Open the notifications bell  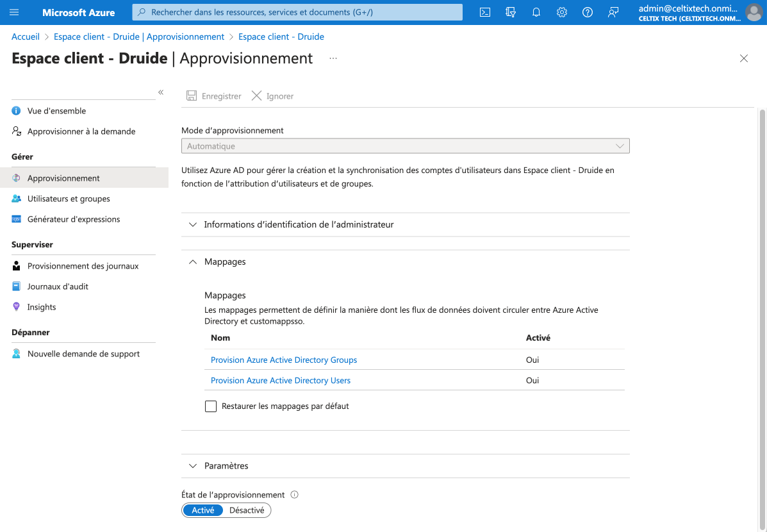coord(536,12)
